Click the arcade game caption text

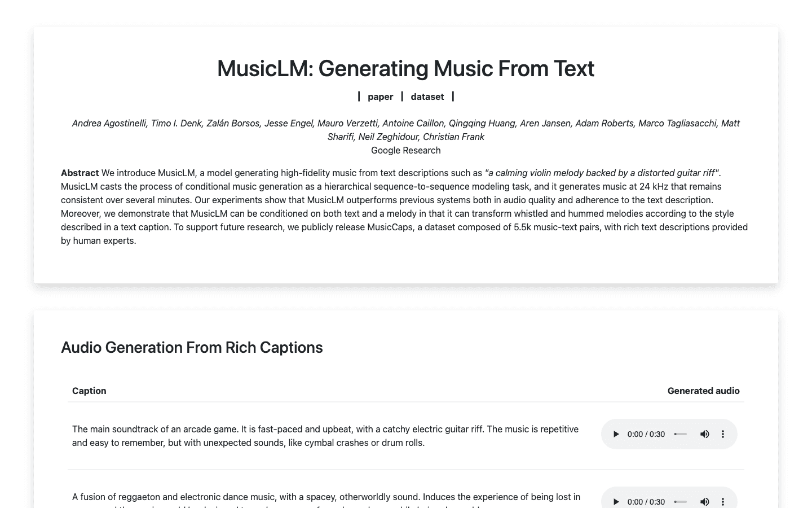pyautogui.click(x=325, y=436)
